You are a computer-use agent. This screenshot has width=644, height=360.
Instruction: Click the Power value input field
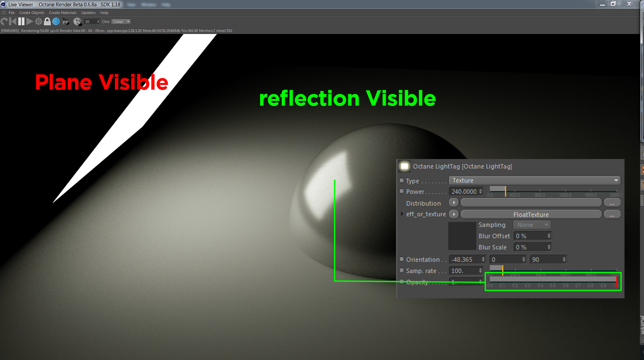pyautogui.click(x=464, y=191)
